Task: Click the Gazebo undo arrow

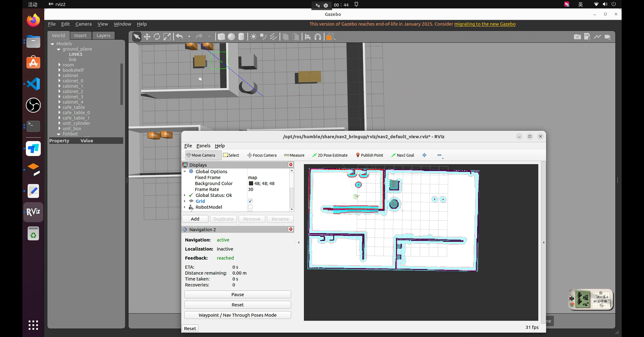Action: pos(179,37)
